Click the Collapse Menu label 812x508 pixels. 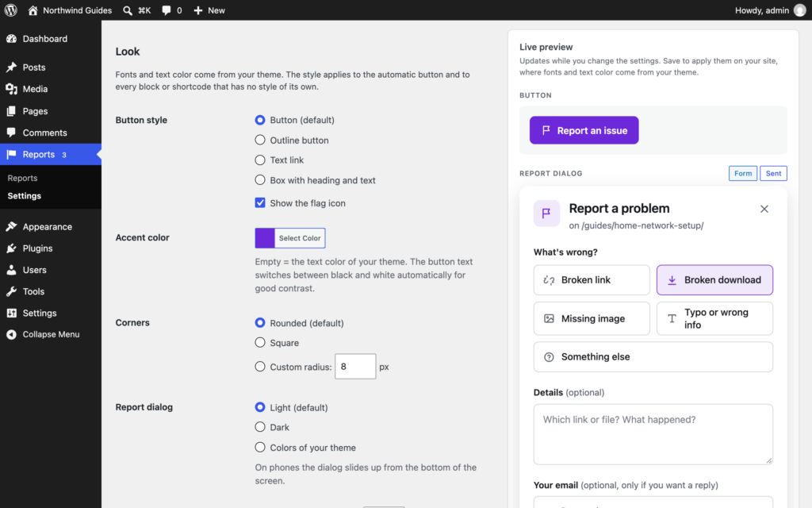[x=51, y=334]
